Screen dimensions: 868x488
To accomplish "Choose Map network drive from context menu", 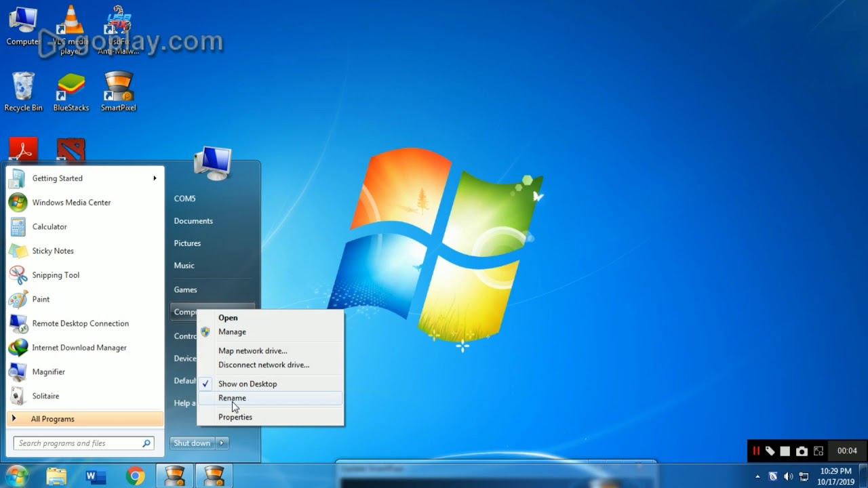I will pos(271,351).
